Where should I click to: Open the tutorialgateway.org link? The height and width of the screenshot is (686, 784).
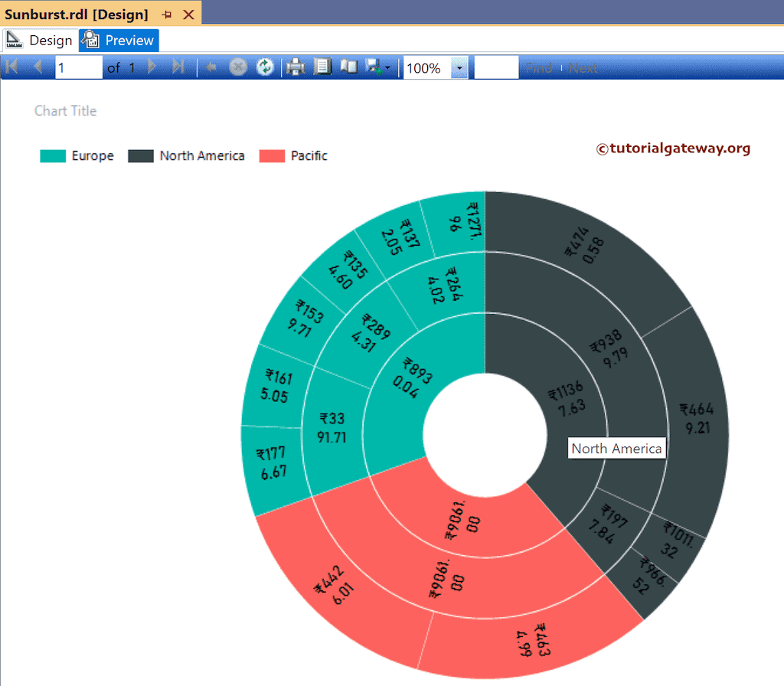(x=673, y=149)
